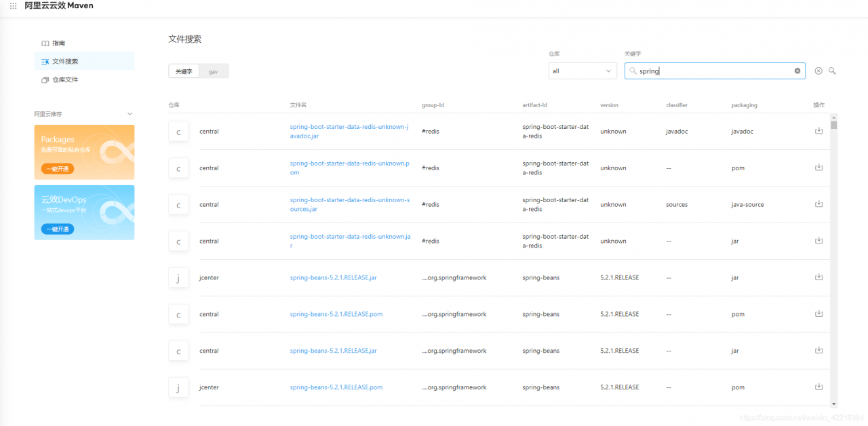
Task: Download spring-boot-starter-data-redis-unknown.jar
Action: tap(818, 241)
